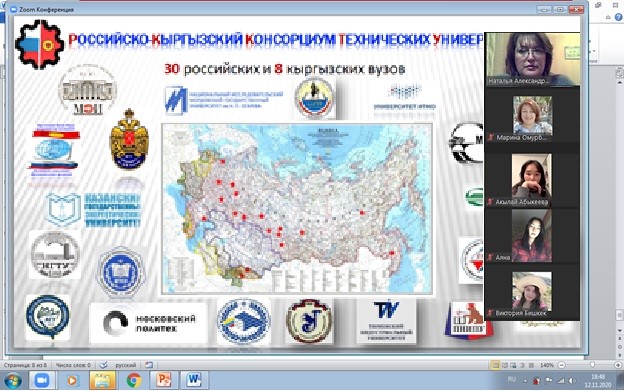Click the RU keyboard language indicator
The height and width of the screenshot is (391, 625).
point(512,379)
